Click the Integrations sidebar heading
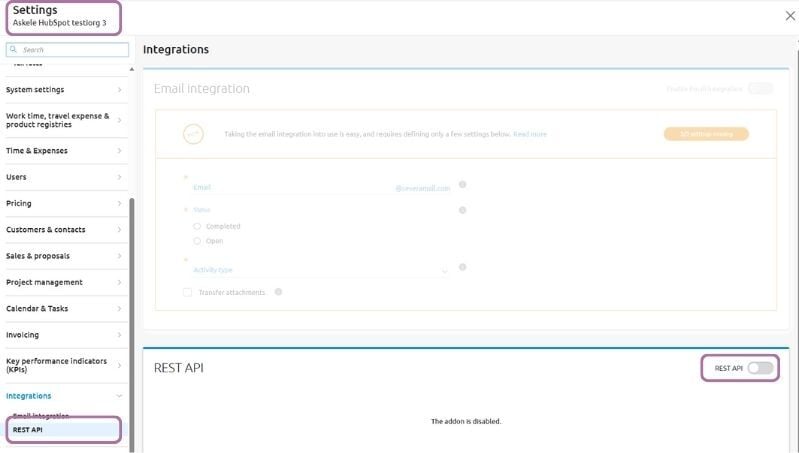This screenshot has height=453, width=799. click(x=29, y=396)
